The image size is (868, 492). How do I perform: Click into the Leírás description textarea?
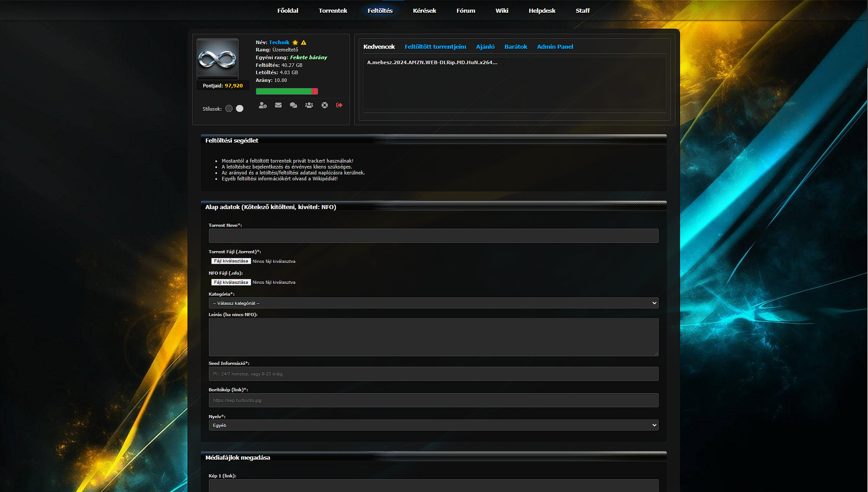[x=433, y=337]
